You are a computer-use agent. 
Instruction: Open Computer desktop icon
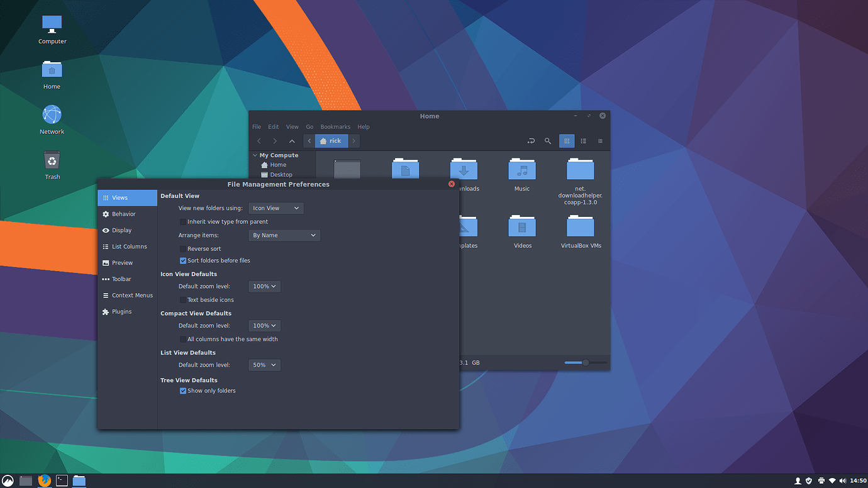[x=52, y=30]
